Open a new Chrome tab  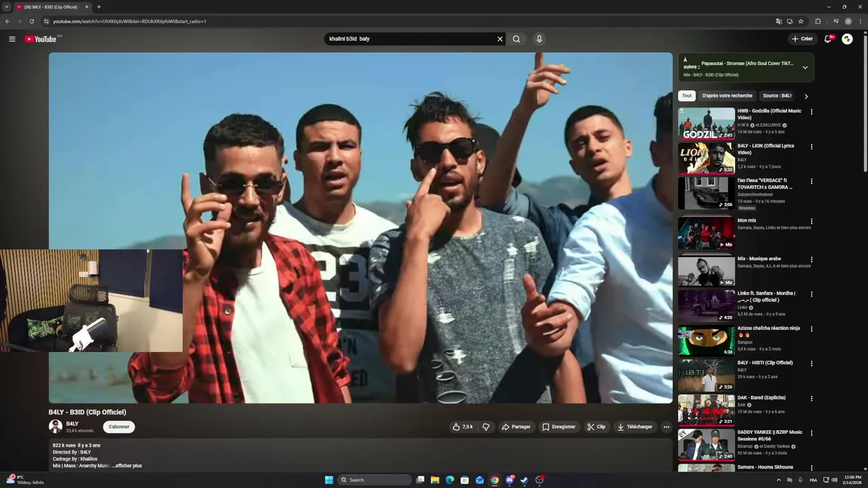(98, 7)
